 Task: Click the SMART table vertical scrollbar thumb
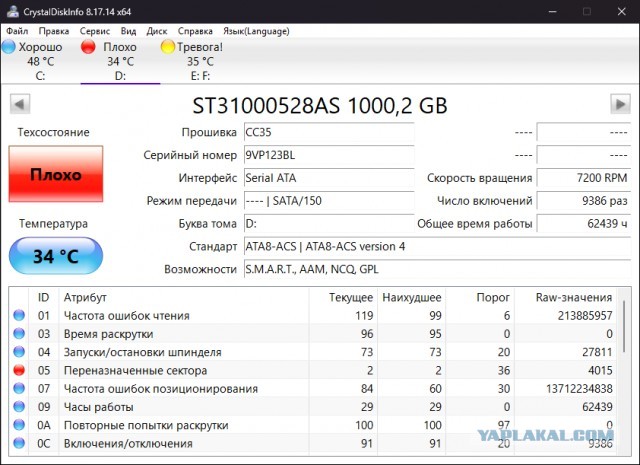[624, 326]
